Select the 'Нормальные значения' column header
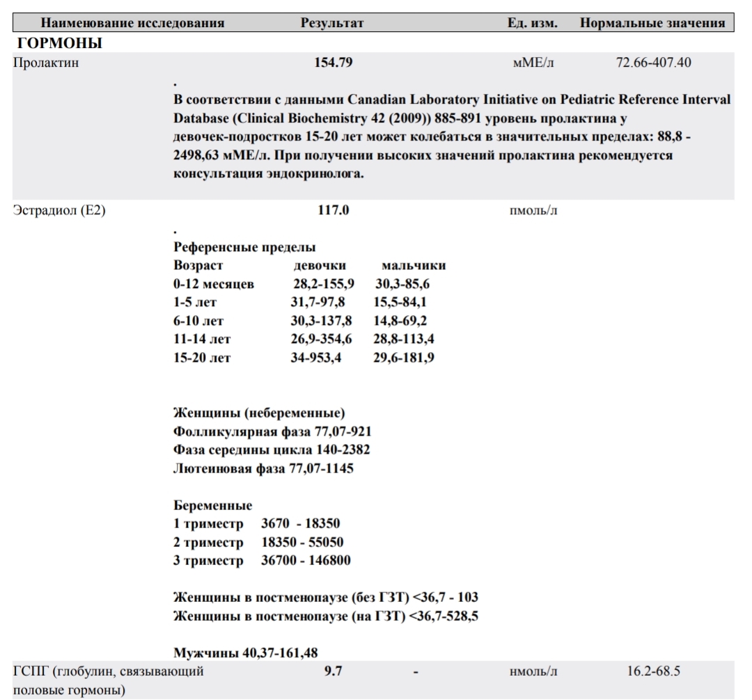The width and height of the screenshot is (752, 700). click(x=652, y=23)
